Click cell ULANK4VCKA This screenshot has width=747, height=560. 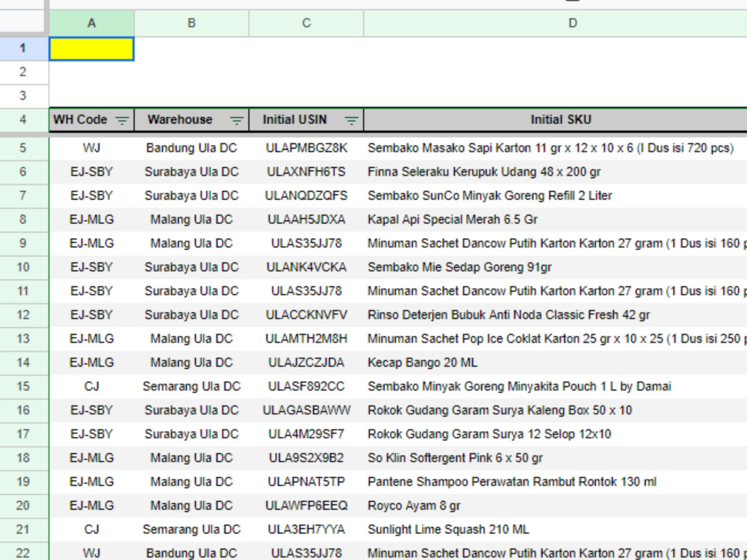[306, 267]
